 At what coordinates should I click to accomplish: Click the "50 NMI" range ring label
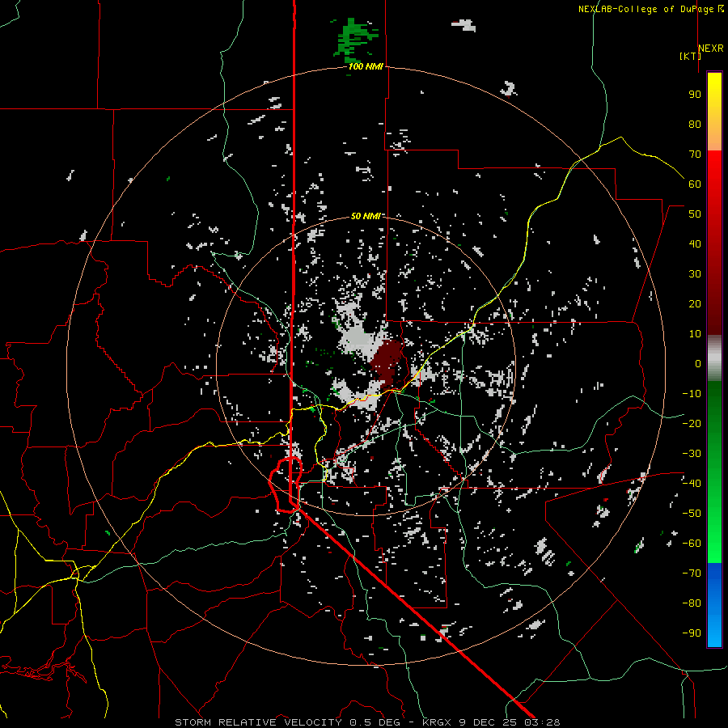pos(366,216)
